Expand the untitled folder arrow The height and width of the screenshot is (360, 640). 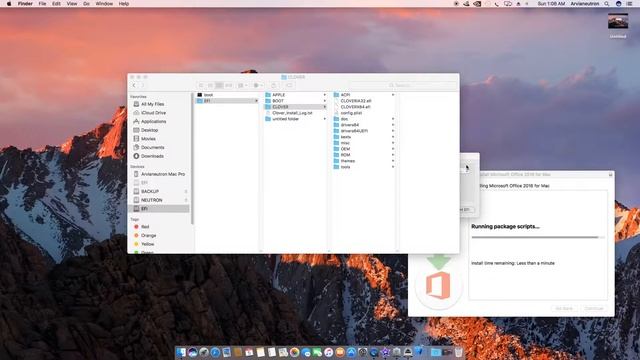click(324, 119)
